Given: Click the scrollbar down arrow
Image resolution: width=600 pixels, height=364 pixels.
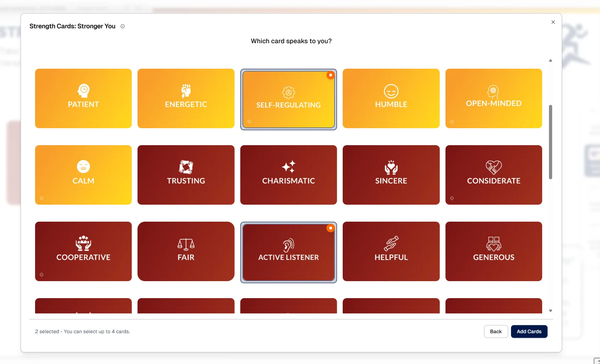Looking at the screenshot, I should point(550,311).
